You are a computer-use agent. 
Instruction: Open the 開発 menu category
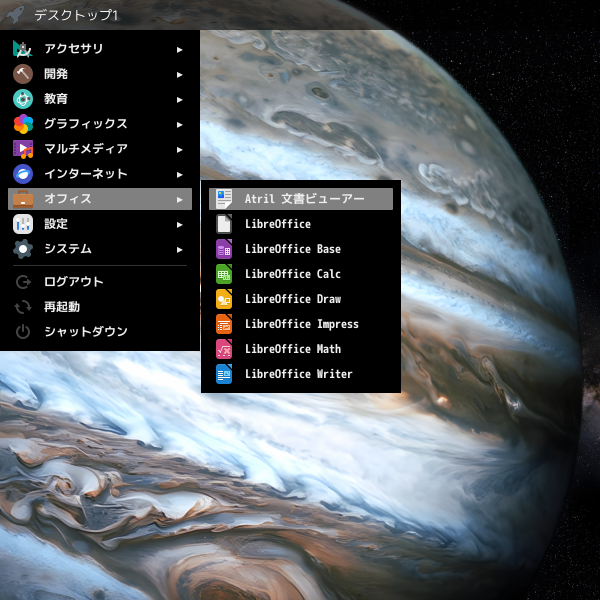[100, 74]
